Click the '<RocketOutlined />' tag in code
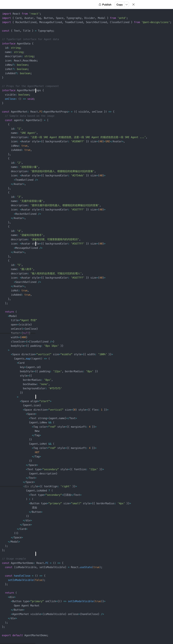 27,214
